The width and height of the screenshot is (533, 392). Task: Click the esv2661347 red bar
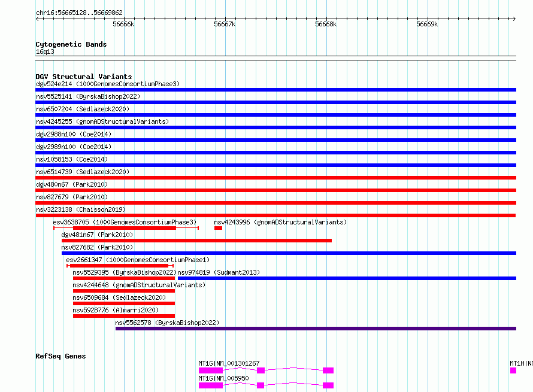(120, 266)
